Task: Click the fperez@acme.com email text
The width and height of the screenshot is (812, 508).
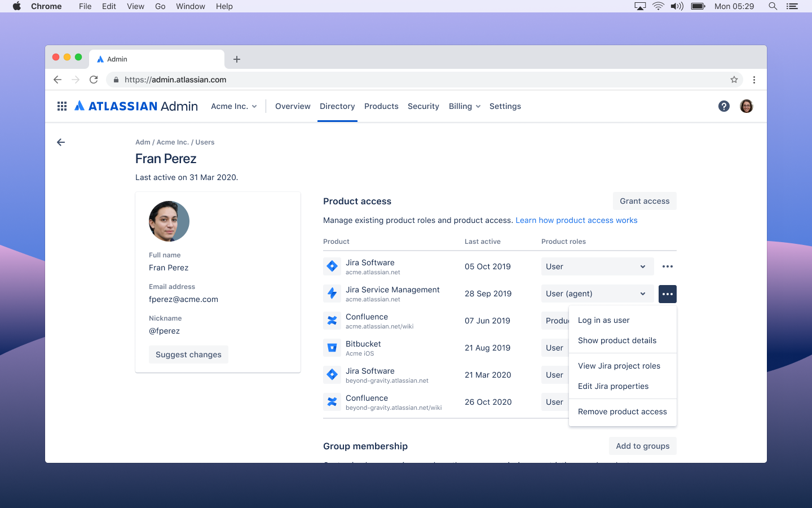Action: coord(183,299)
